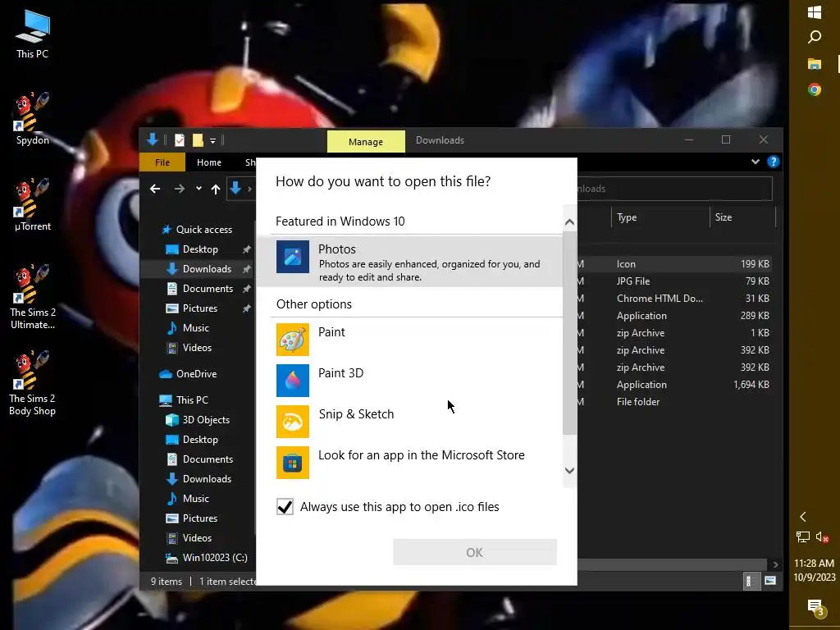
Task: Open recent locations dropdown arrow
Action: (199, 189)
